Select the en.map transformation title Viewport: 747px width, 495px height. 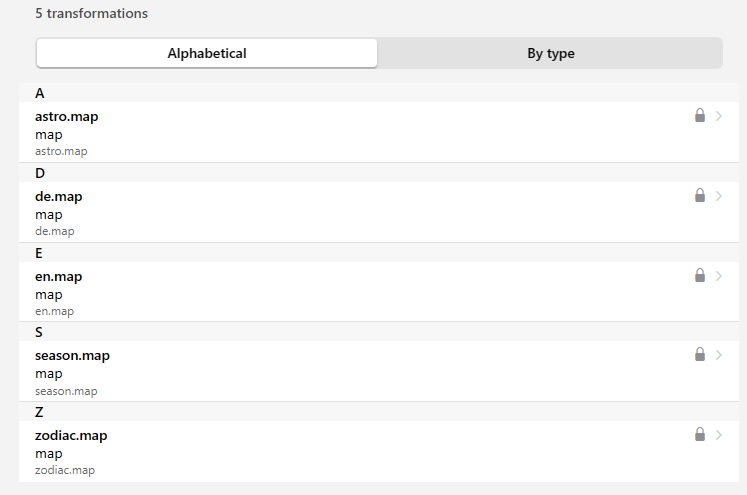coord(59,276)
